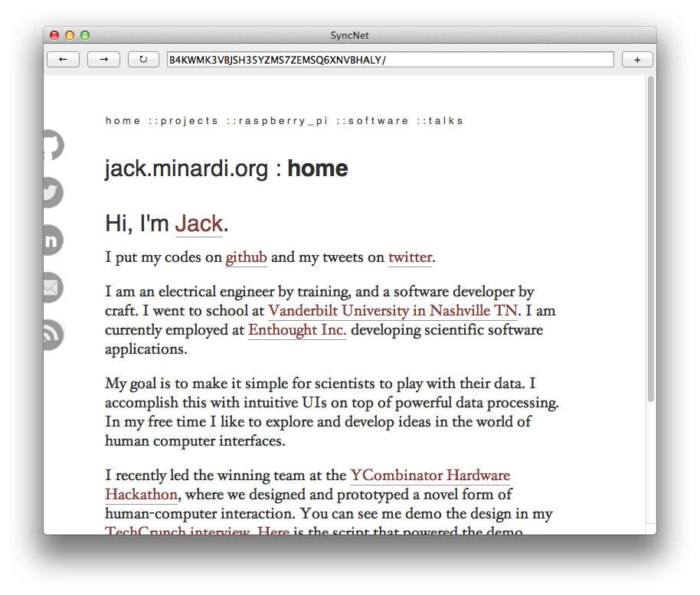
Task: Add a new tab with the plus button
Action: click(637, 60)
